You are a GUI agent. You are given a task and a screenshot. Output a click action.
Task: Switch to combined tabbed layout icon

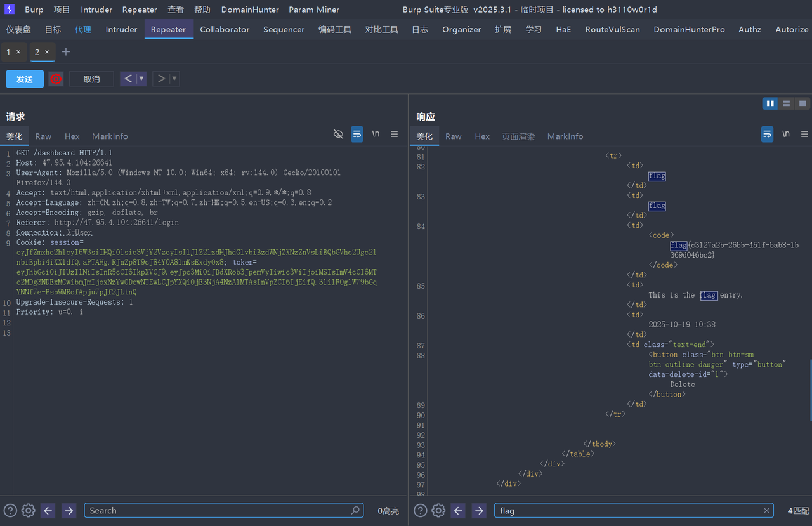point(802,103)
